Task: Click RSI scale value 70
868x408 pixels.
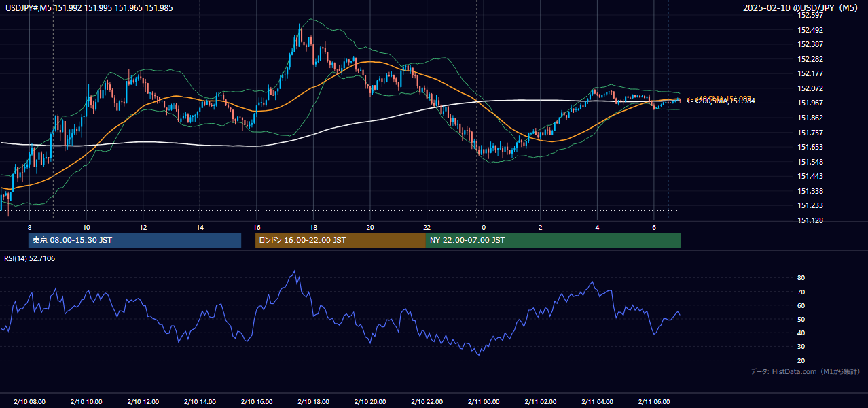Action: (x=801, y=292)
